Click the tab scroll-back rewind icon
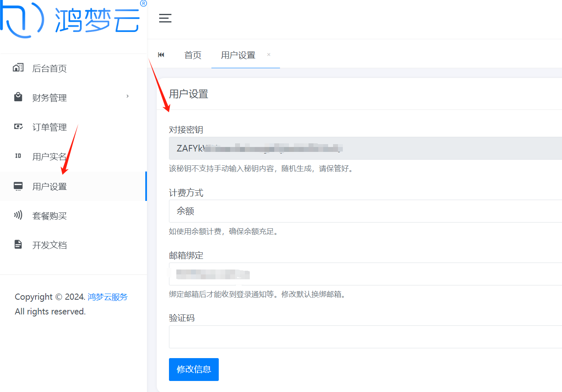562x392 pixels. point(161,55)
